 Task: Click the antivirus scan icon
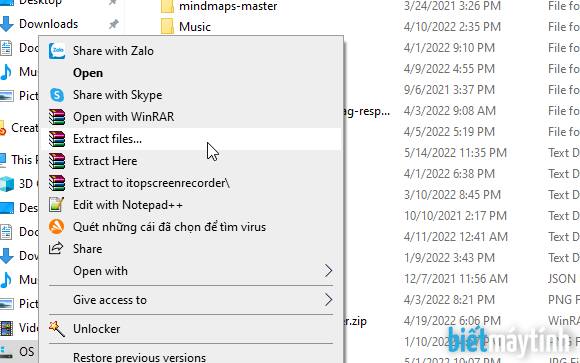(x=57, y=226)
